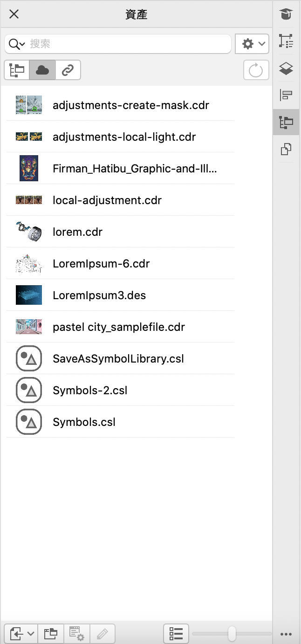
Task: Toggle local folders view
Action: 17,70
